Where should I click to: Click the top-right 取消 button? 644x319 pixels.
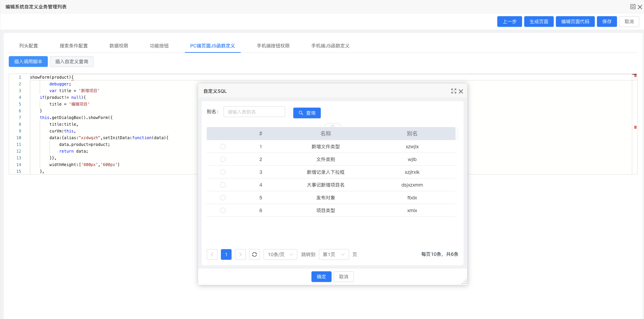tap(629, 22)
